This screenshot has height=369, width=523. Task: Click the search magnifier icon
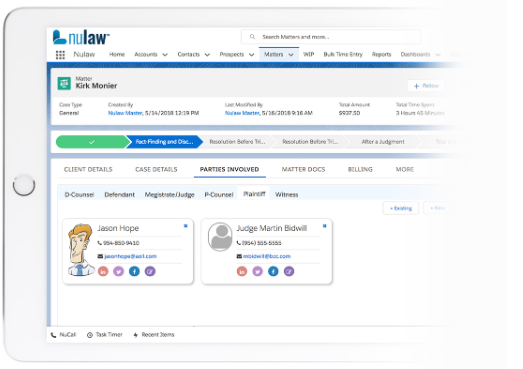pos(252,37)
